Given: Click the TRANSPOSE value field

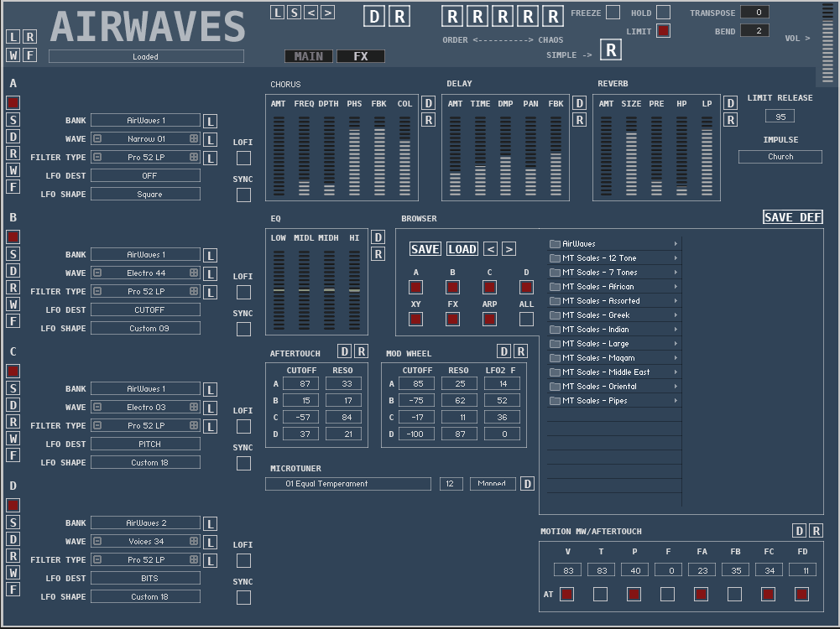Looking at the screenshot, I should coord(754,13).
